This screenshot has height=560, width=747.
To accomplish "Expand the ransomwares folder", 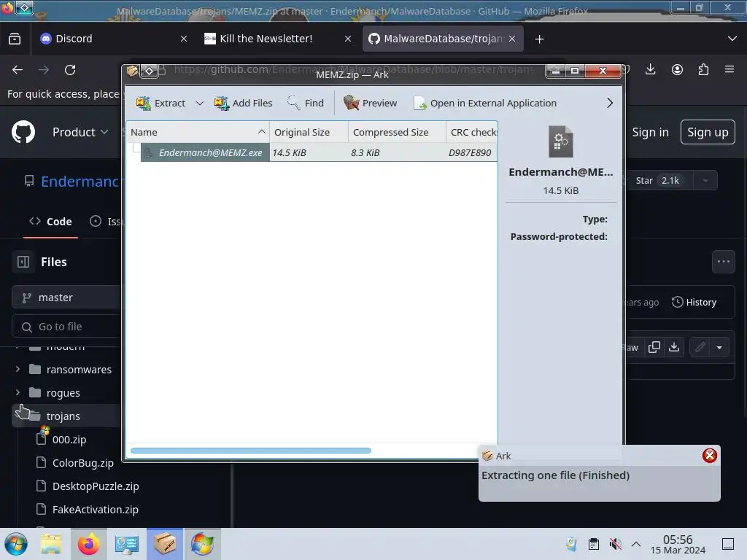I will tap(18, 369).
